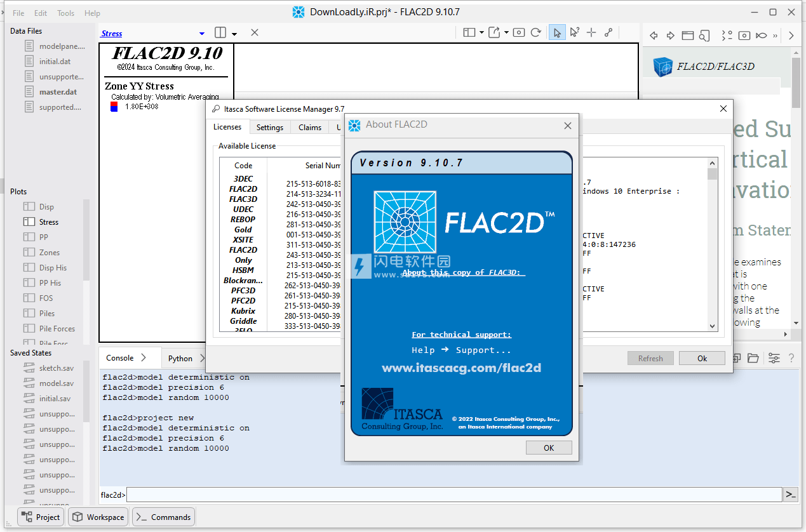
Task: Switch to the Python console tab
Action: (x=180, y=358)
